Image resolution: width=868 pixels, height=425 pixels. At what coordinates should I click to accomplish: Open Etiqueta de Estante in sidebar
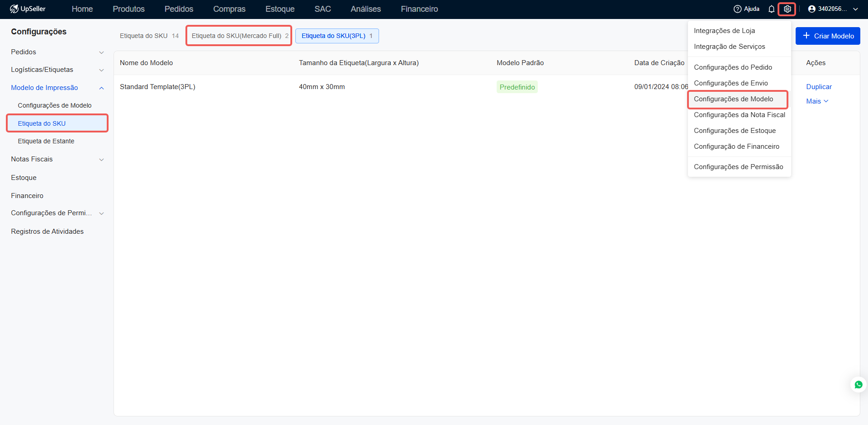[x=46, y=141]
